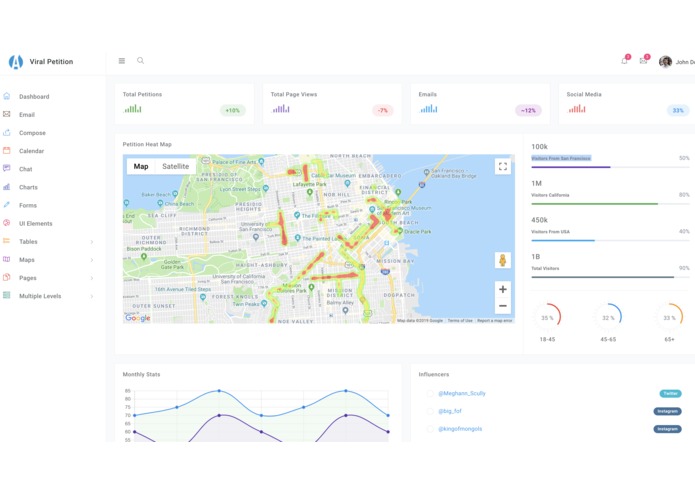Viewport: 695px width, 494px height.
Task: Click the Maps icon in sidebar
Action: point(7,259)
